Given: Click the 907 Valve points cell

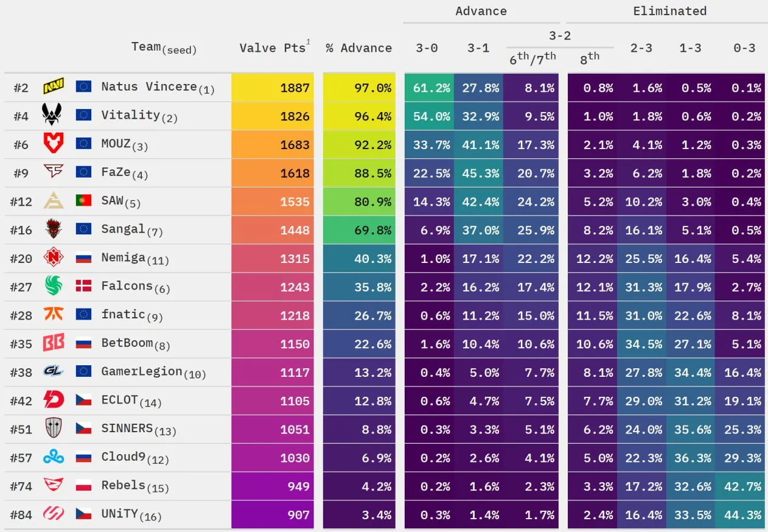Looking at the screenshot, I should coord(273,514).
